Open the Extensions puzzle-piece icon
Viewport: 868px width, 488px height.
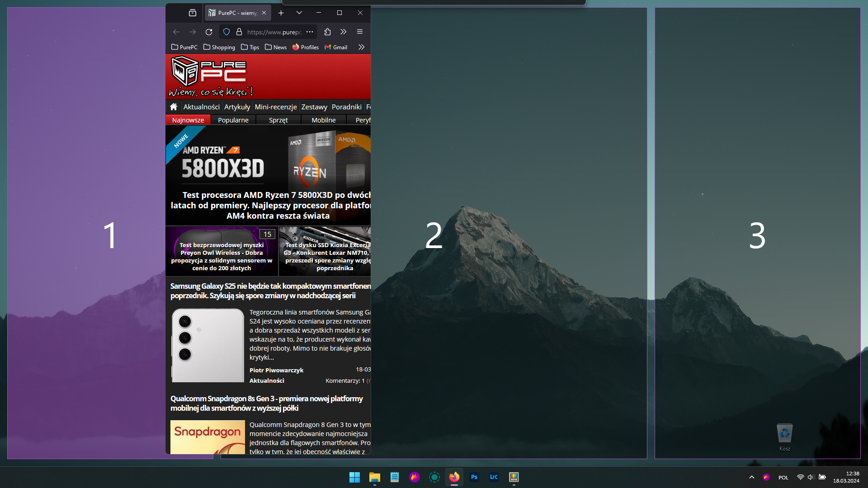[x=327, y=32]
